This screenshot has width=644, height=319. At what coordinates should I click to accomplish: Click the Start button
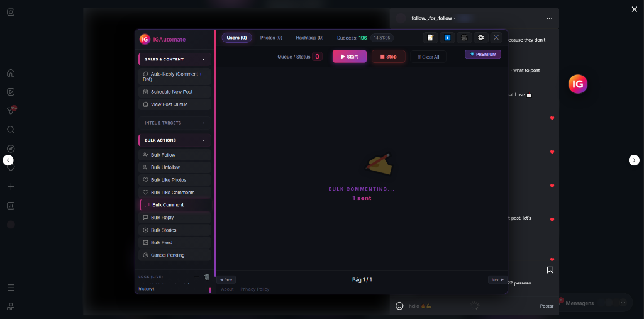click(350, 57)
